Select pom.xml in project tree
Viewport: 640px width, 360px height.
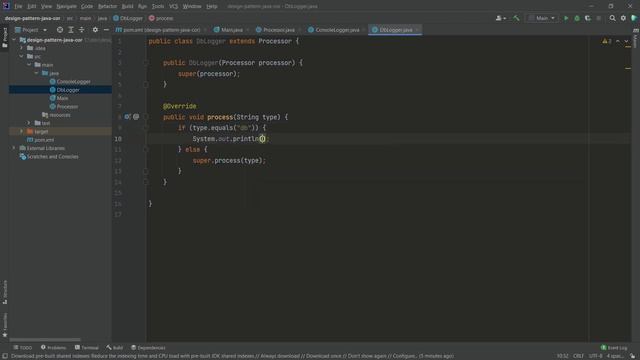pos(40,140)
